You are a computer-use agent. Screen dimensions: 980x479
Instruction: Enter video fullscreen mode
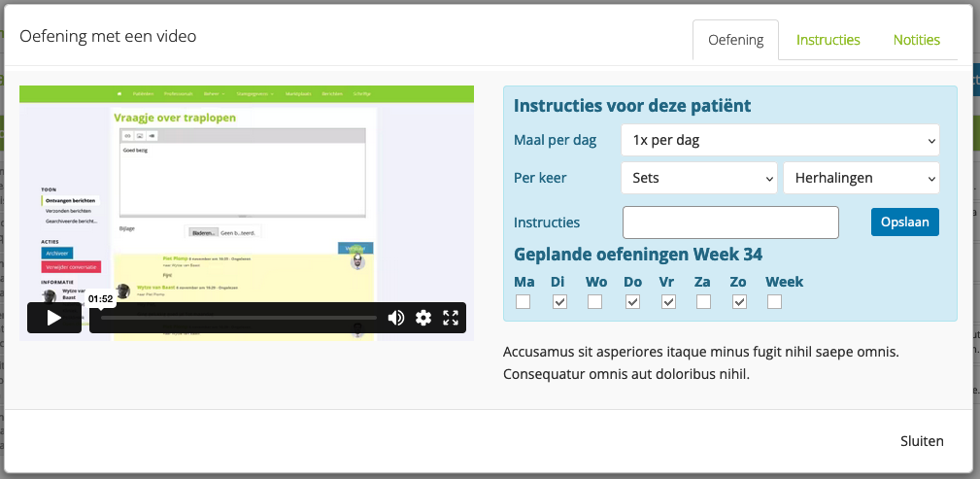pos(451,318)
